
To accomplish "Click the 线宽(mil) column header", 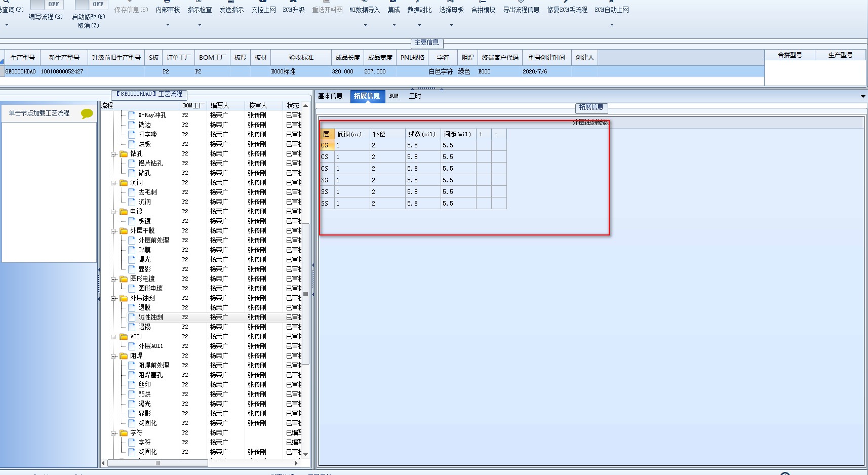I will 423,134.
